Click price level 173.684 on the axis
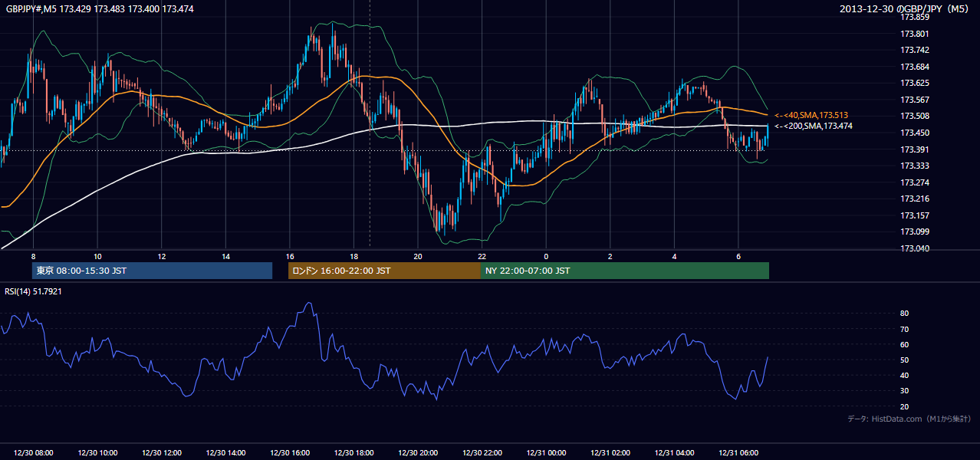The image size is (980, 460). click(916, 67)
